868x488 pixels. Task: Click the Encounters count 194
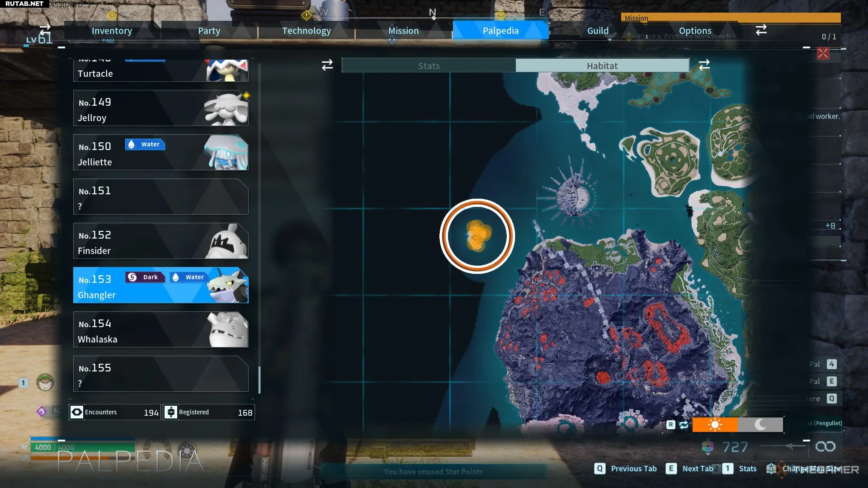151,413
